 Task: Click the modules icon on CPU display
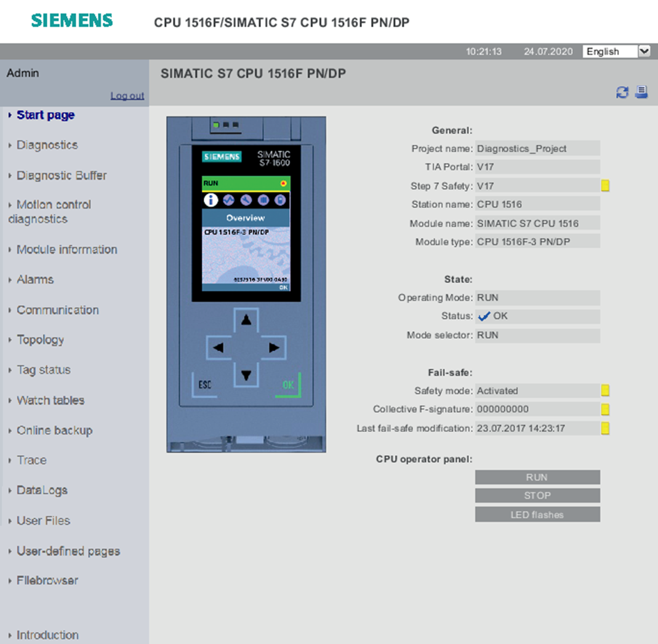pos(263,200)
